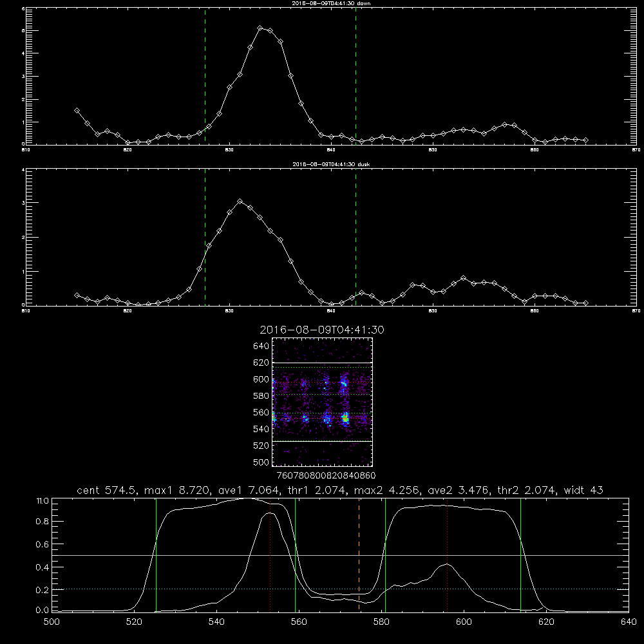Click the '0.6' label on the bottom plot y-axis
Image resolution: width=644 pixels, height=644 pixels.
(43, 544)
